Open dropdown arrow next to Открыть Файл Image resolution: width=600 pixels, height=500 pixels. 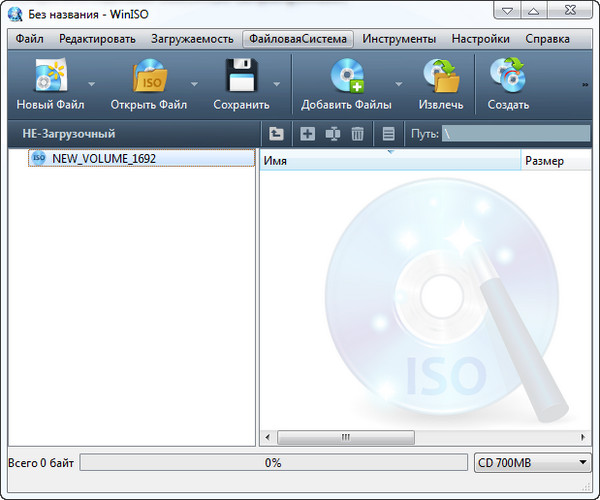tap(194, 84)
